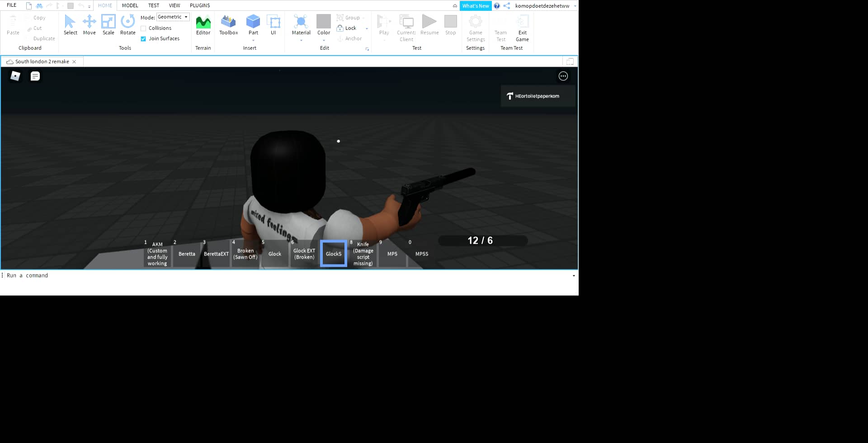Click the UI insert icon
This screenshot has width=868, height=443.
(274, 23)
